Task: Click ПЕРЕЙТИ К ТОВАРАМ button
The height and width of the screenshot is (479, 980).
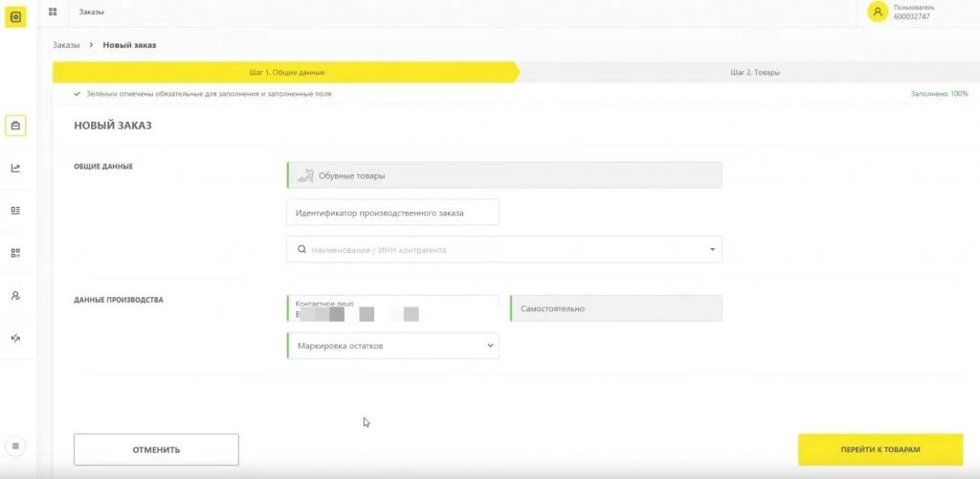Action: tap(880, 449)
